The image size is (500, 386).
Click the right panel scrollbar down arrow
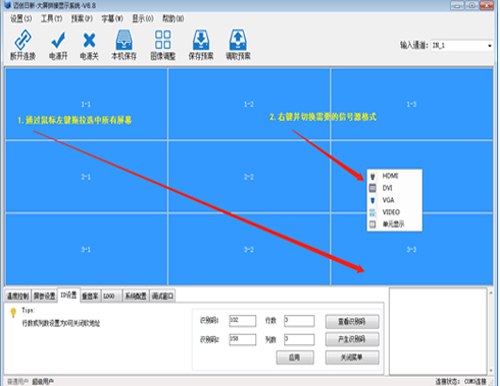point(491,370)
